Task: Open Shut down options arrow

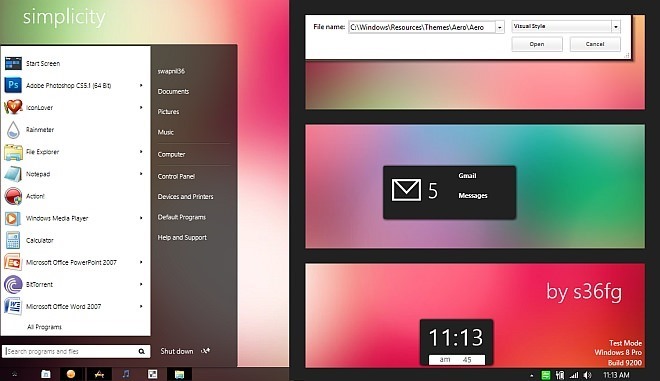Action: click(205, 351)
